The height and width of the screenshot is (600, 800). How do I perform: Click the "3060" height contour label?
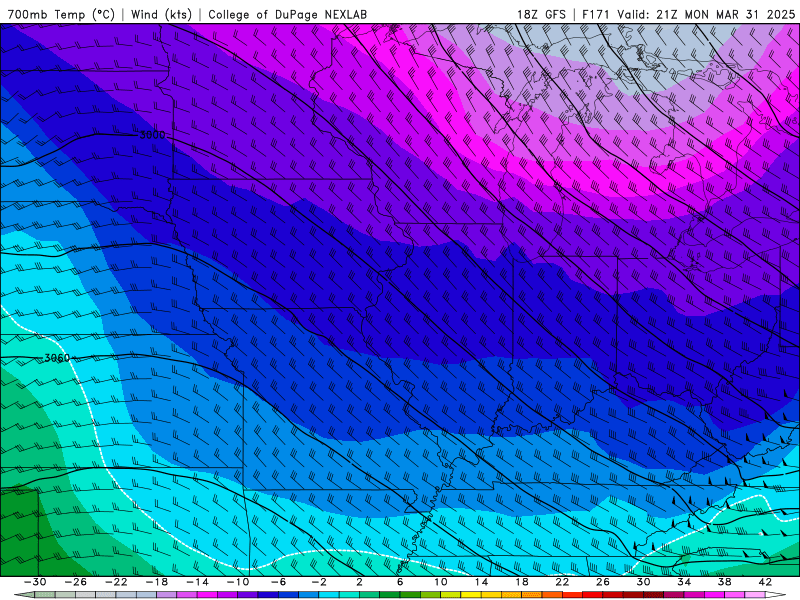[x=57, y=358]
